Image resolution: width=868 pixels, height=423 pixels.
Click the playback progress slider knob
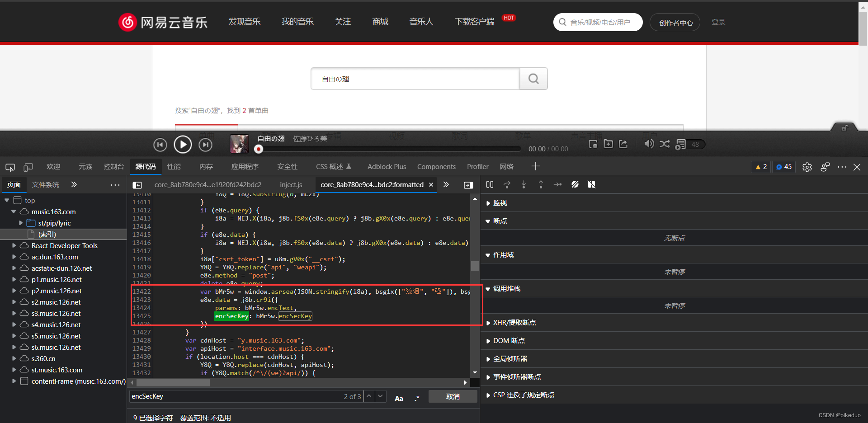(x=259, y=149)
